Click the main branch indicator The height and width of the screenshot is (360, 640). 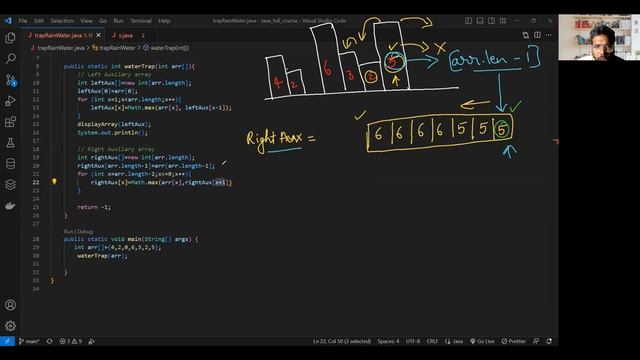pos(29,341)
